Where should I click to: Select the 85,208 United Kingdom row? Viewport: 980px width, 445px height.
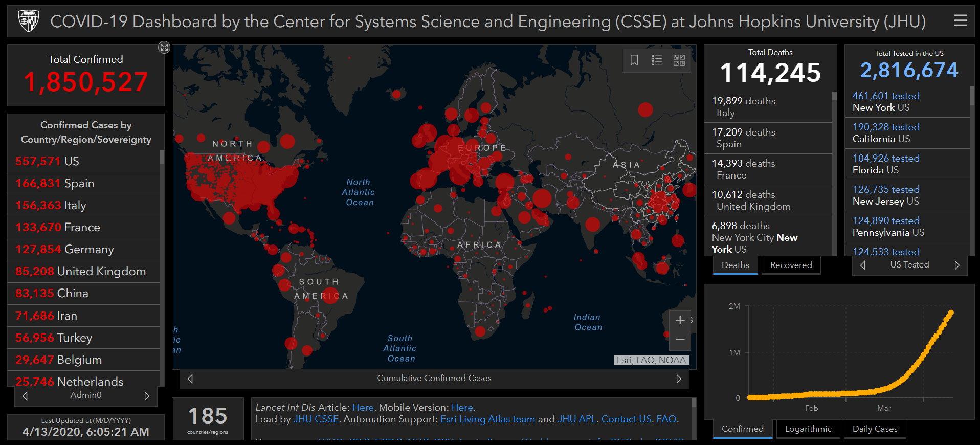pyautogui.click(x=84, y=271)
